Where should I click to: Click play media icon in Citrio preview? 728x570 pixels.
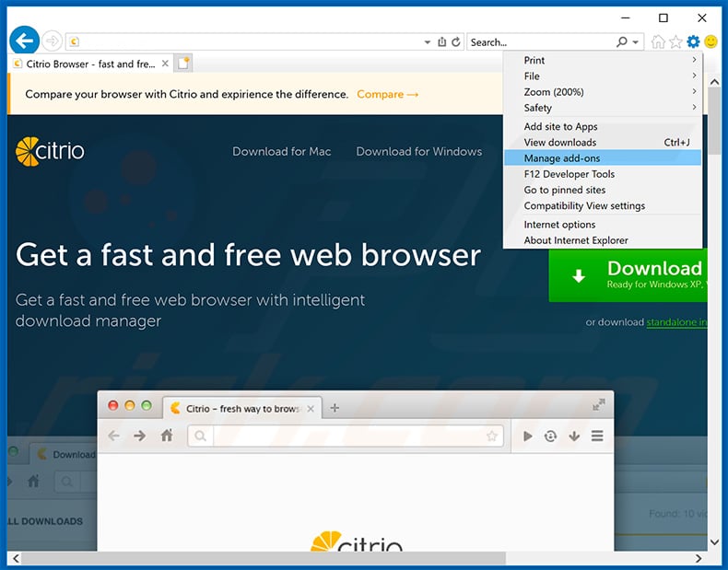coord(527,436)
